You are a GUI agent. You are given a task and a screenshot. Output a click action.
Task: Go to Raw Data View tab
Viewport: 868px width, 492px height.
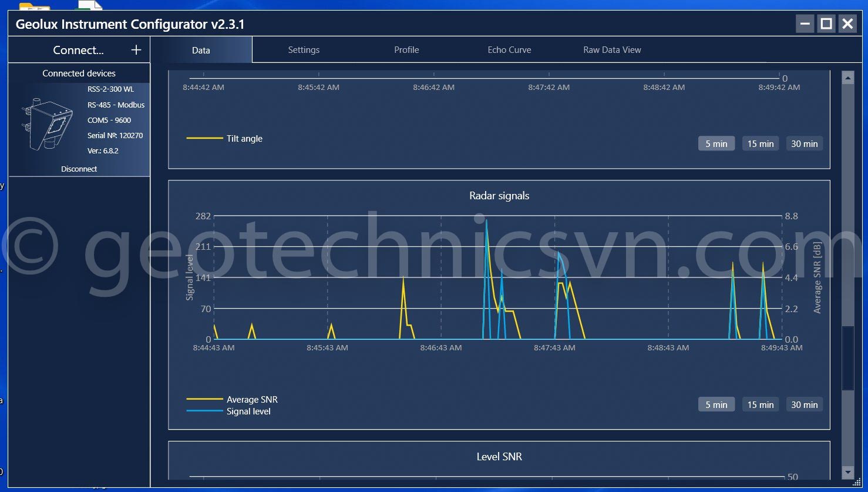pos(612,50)
